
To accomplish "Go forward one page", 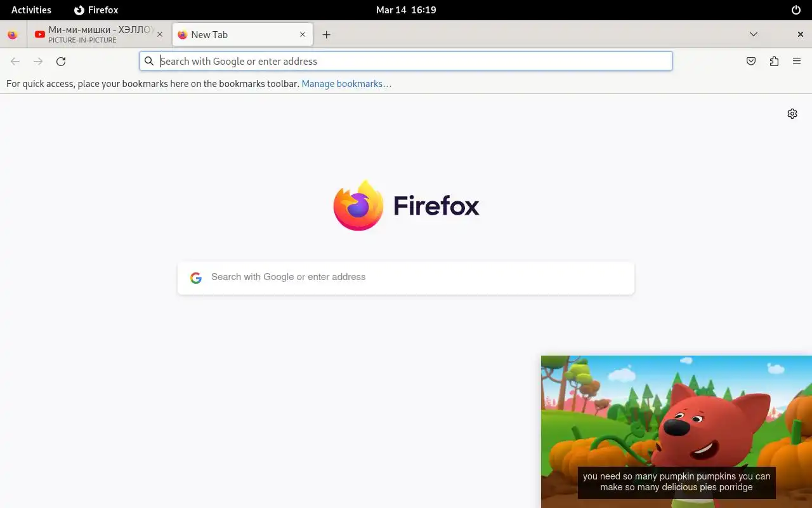I will 38,62.
